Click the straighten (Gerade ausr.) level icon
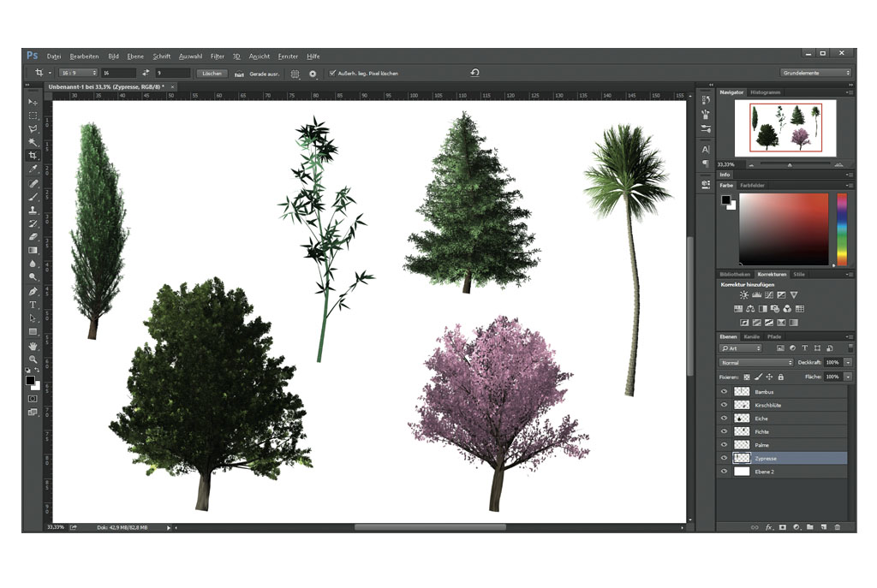The image size is (877, 588). point(239,74)
